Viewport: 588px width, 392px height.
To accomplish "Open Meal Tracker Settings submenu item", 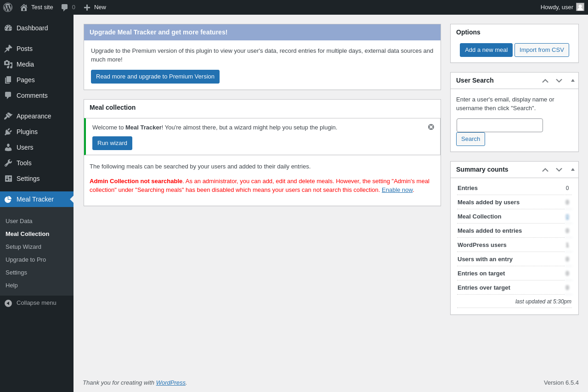I will click(x=37, y=273).
